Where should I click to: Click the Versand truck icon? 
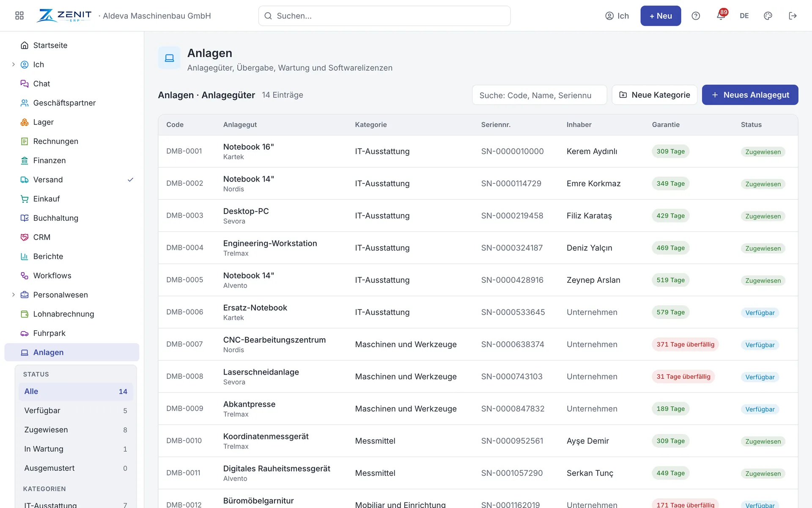click(25, 179)
